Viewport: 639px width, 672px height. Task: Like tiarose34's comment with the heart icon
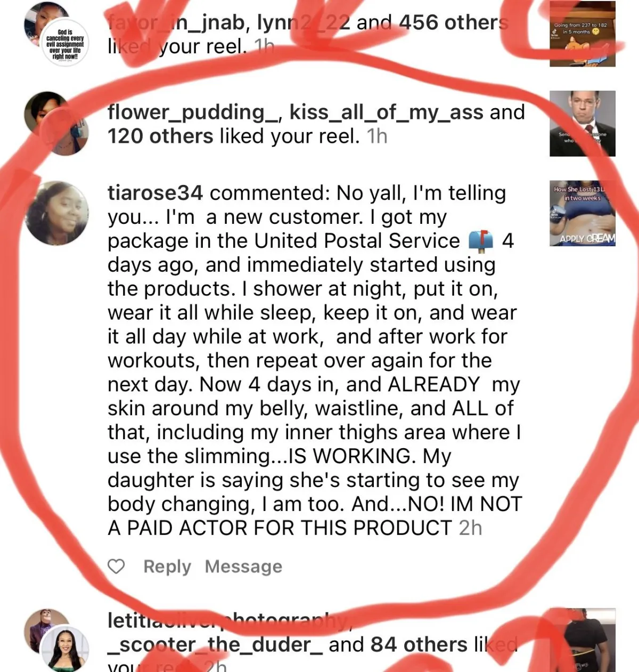116,566
